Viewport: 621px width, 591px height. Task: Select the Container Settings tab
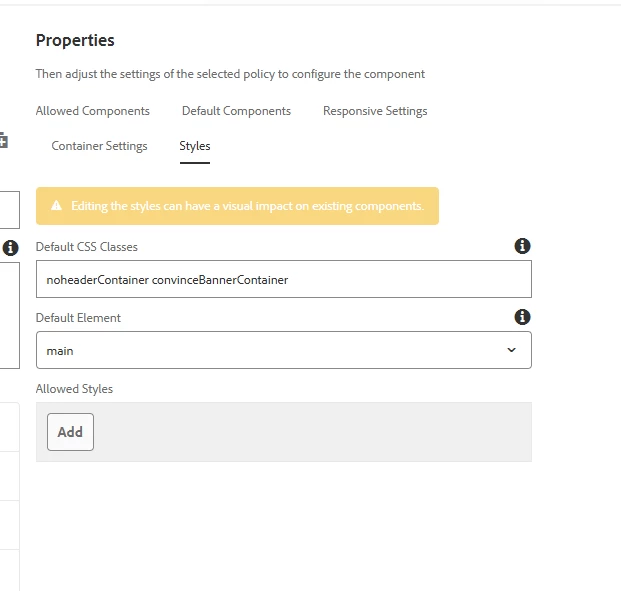(99, 146)
